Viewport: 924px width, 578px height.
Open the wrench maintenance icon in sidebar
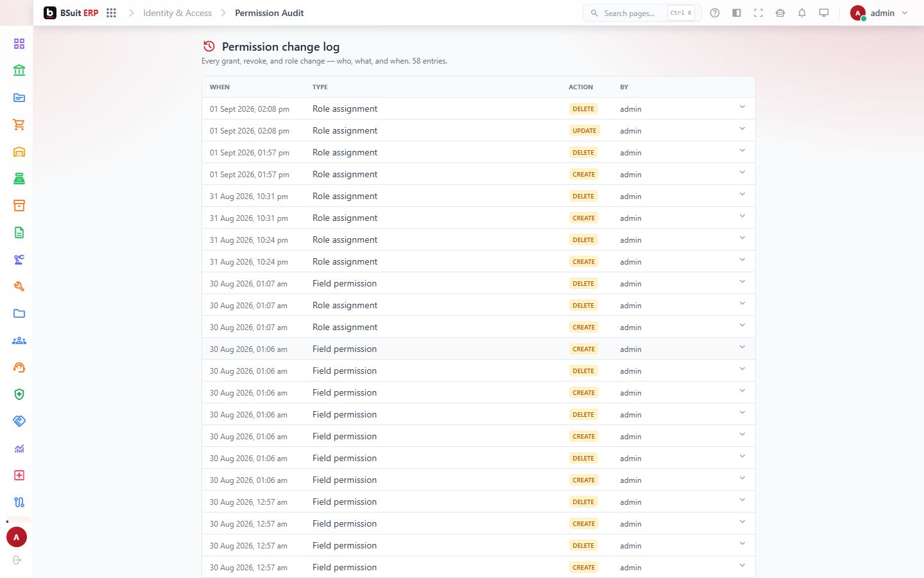click(19, 286)
